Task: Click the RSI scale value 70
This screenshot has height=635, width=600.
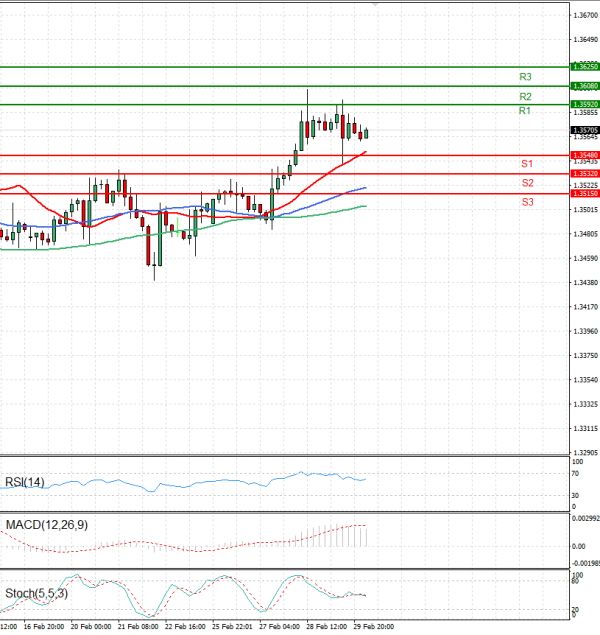Action: [575, 473]
